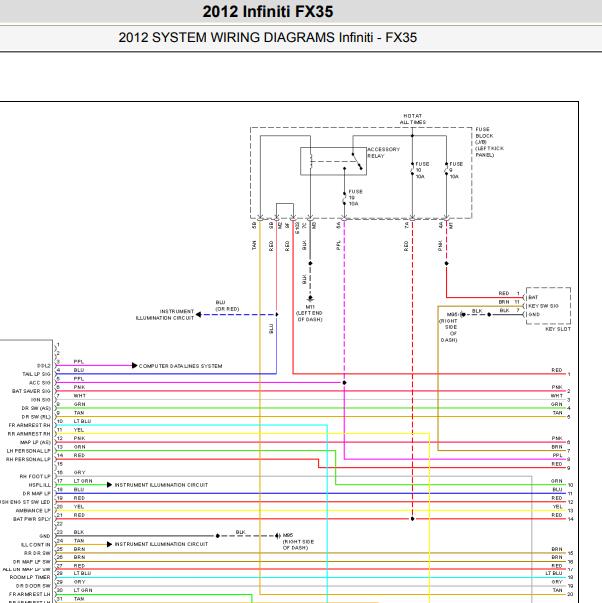Screen dimensions: 602x603
Task: Click the 'COMPUTER DATA LINES SYSTEM' reference
Action: click(x=180, y=366)
